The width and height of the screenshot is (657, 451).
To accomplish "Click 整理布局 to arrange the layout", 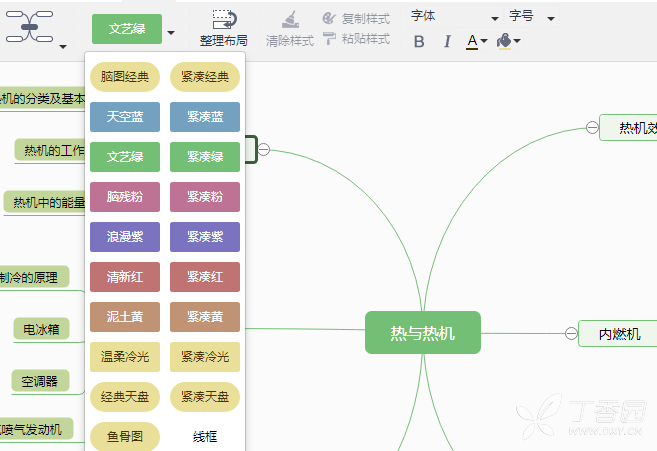I will [x=224, y=29].
